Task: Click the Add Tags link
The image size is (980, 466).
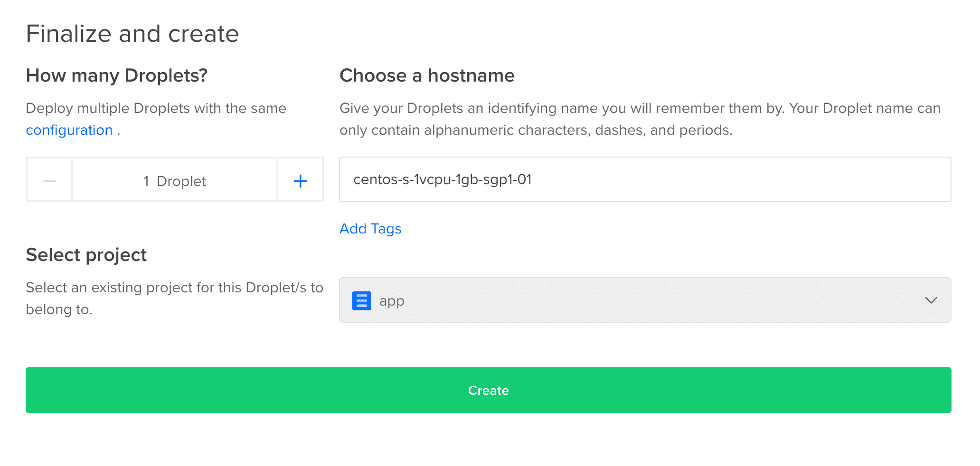Action: tap(370, 229)
